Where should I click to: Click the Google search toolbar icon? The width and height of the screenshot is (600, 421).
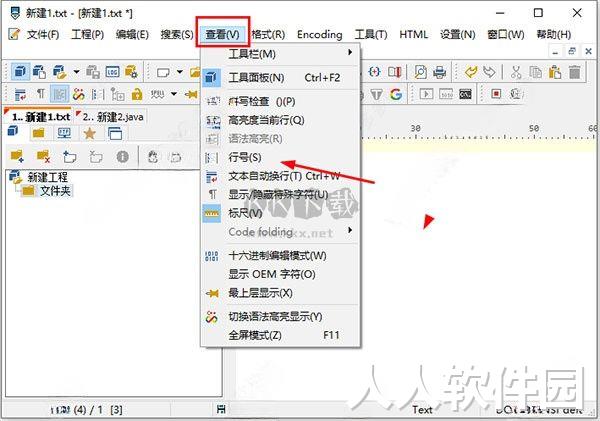(396, 94)
